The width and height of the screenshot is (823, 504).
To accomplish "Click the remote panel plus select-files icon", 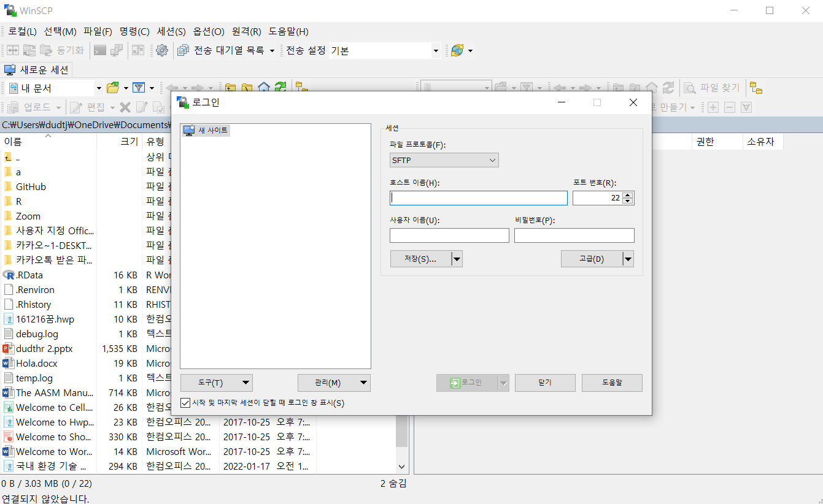I will click(x=713, y=107).
